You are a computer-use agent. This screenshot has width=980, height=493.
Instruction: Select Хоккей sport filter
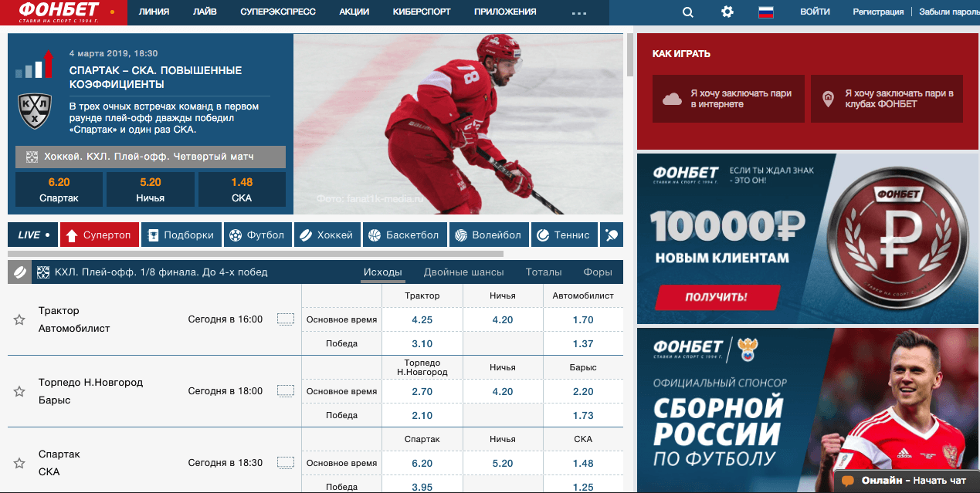[327, 235]
